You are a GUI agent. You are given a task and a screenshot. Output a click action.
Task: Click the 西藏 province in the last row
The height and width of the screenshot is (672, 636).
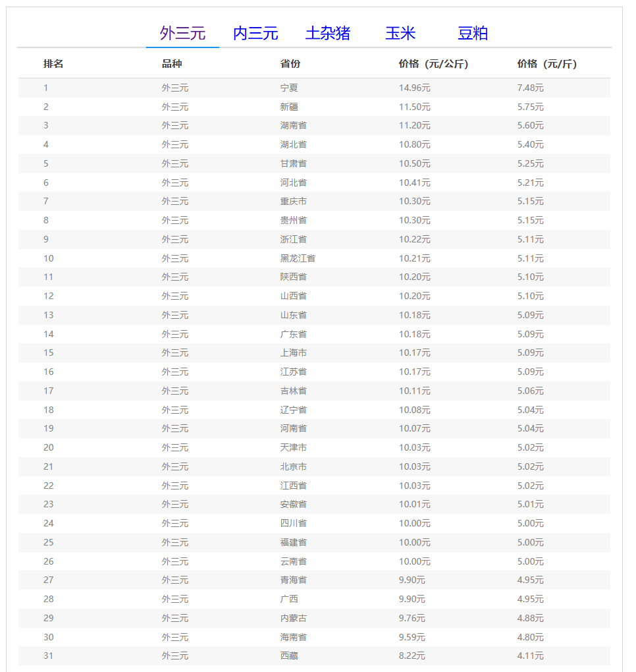(x=289, y=656)
